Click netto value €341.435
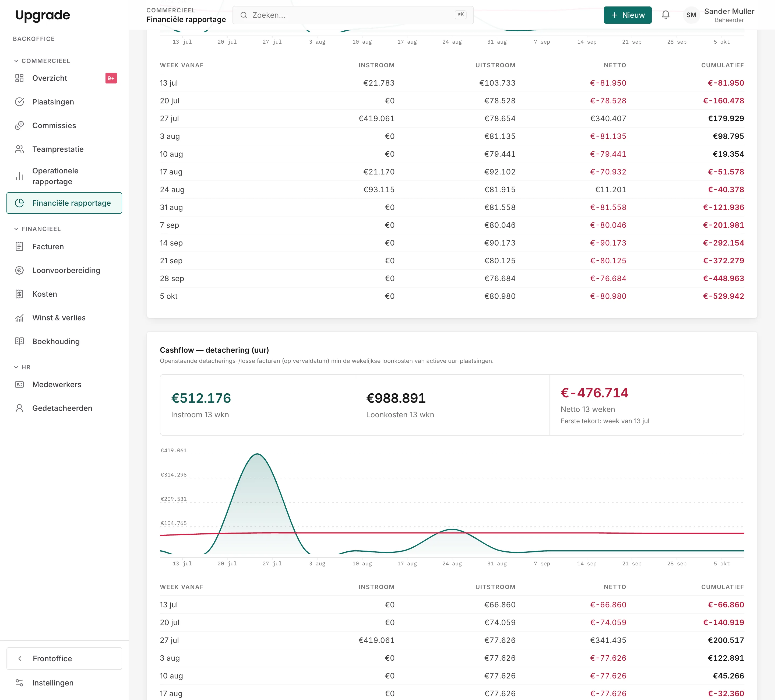Viewport: 775px width, 700px height. tap(608, 640)
